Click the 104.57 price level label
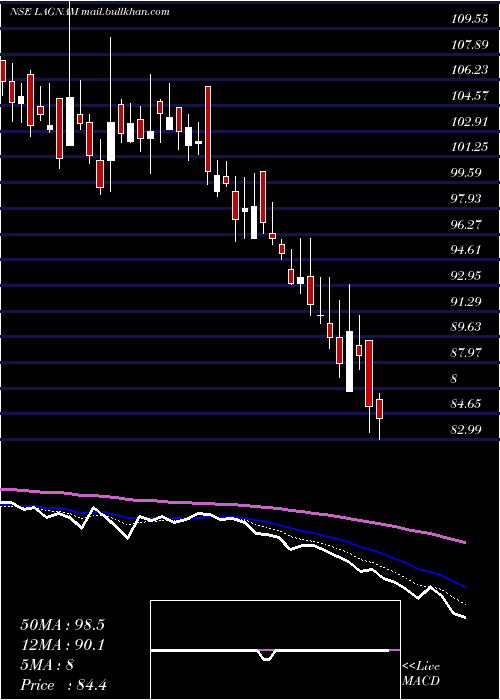500x700 pixels. pyautogui.click(x=469, y=96)
